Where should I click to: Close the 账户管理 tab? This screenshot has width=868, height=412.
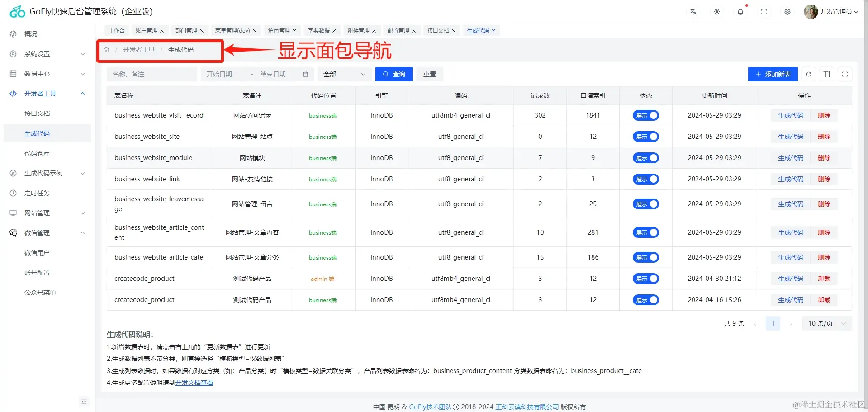pyautogui.click(x=162, y=31)
